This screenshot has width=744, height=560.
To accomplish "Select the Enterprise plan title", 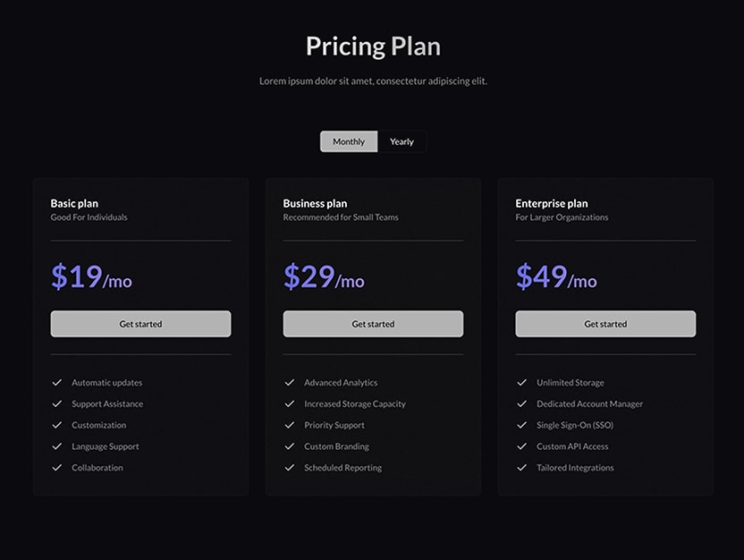I will click(550, 203).
